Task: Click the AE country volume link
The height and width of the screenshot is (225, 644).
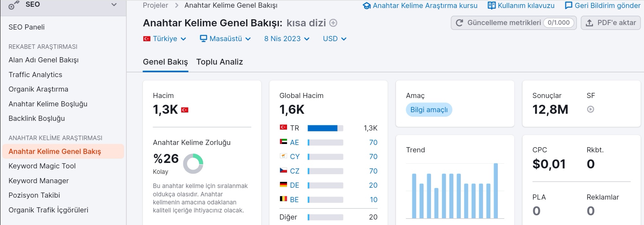Action: click(373, 142)
